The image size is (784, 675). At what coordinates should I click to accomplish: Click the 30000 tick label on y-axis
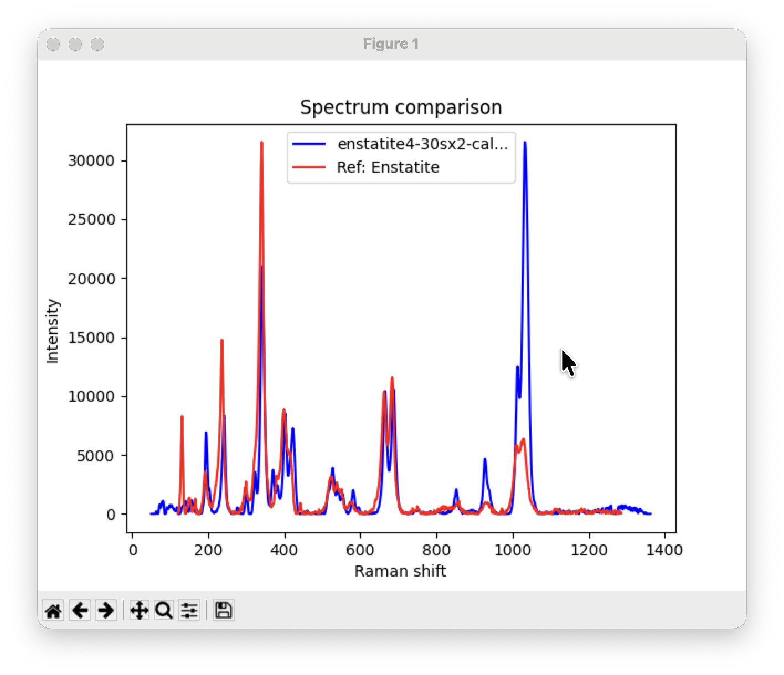(91, 160)
